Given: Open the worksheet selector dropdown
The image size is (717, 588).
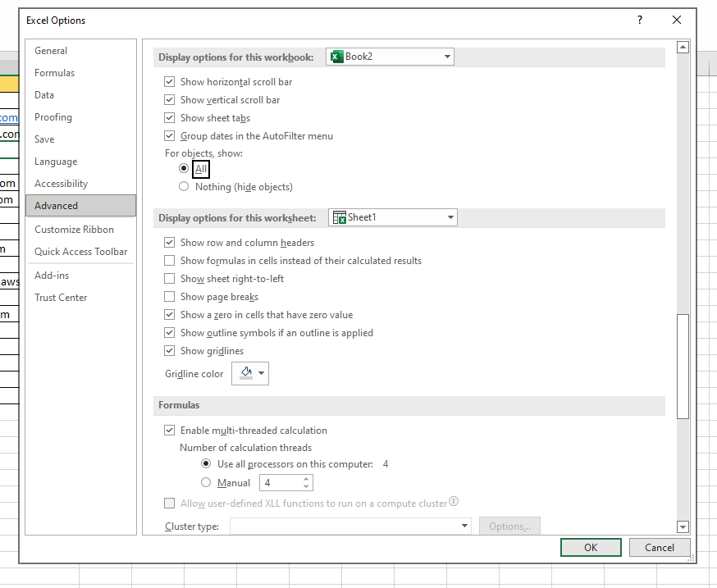Looking at the screenshot, I should (450, 217).
